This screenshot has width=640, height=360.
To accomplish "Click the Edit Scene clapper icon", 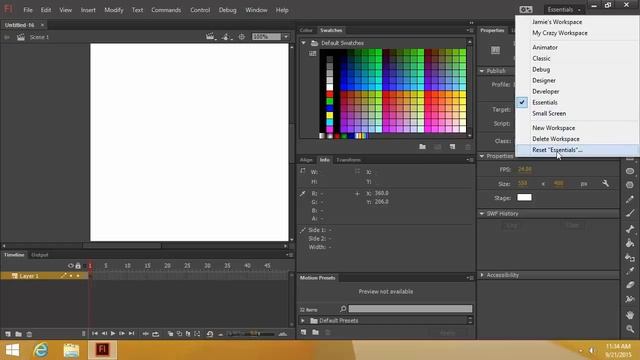I will (x=210, y=37).
